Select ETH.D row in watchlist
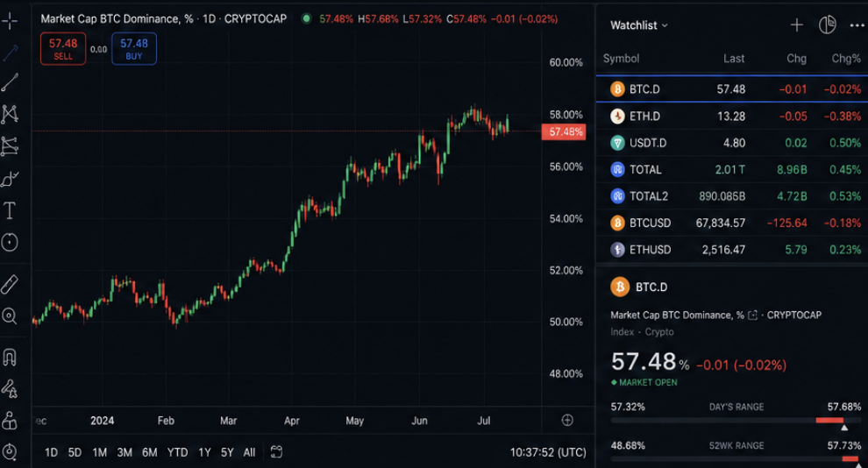Viewport: 868px width, 468px height. tap(732, 117)
